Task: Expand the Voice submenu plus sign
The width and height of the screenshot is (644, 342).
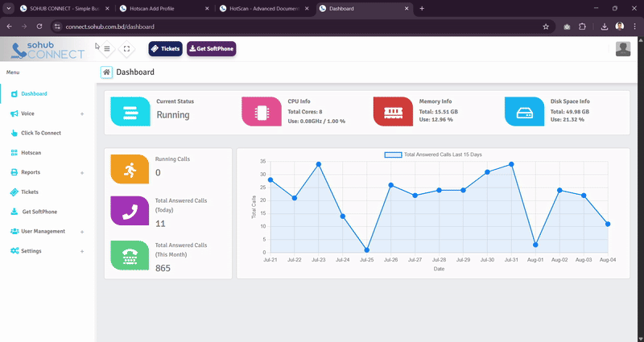Action: [x=82, y=113]
